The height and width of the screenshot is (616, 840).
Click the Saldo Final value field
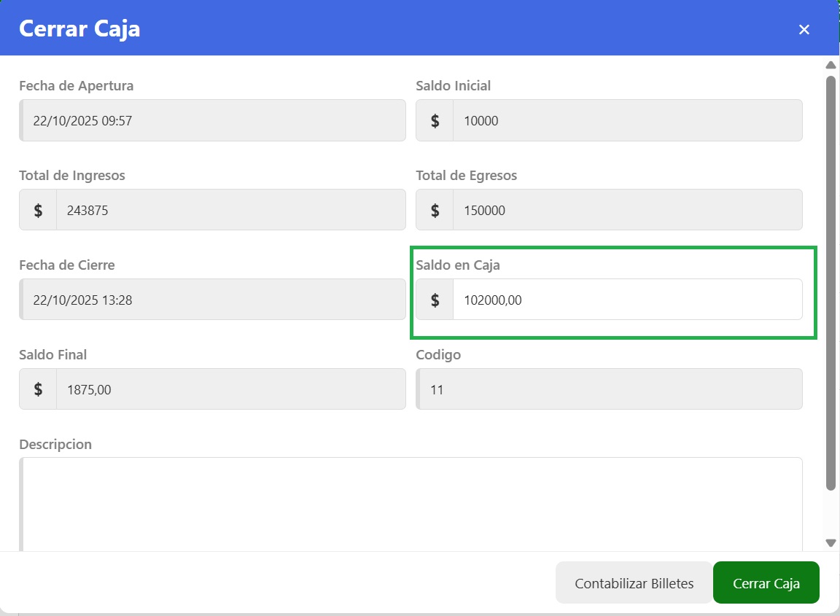tap(230, 389)
